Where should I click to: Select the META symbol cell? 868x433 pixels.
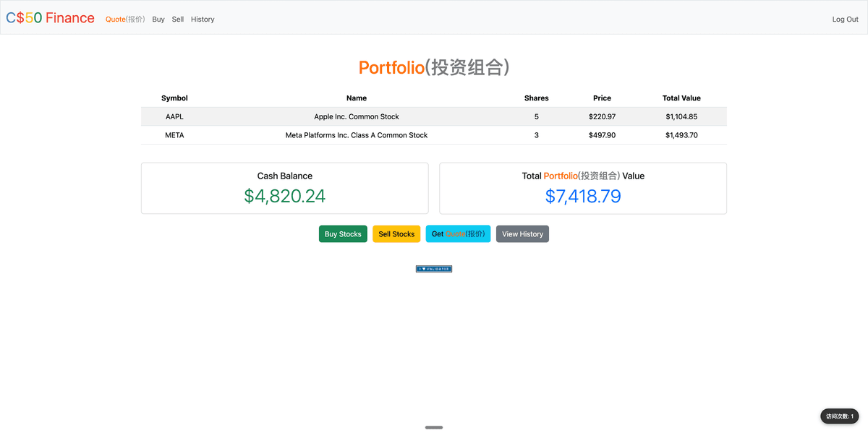[x=174, y=135]
